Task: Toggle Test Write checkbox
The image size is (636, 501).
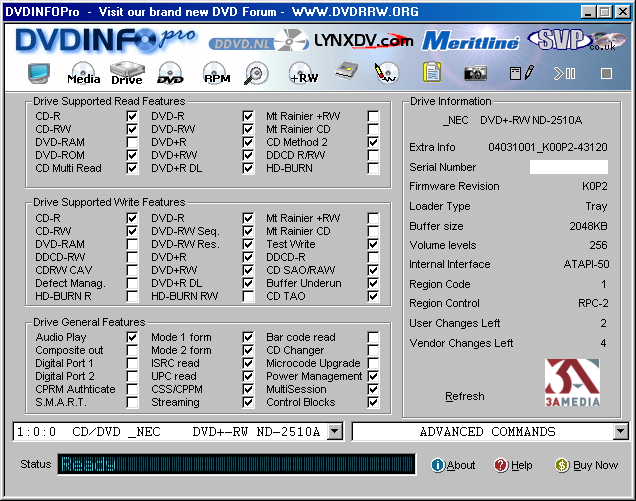Action: (x=373, y=244)
